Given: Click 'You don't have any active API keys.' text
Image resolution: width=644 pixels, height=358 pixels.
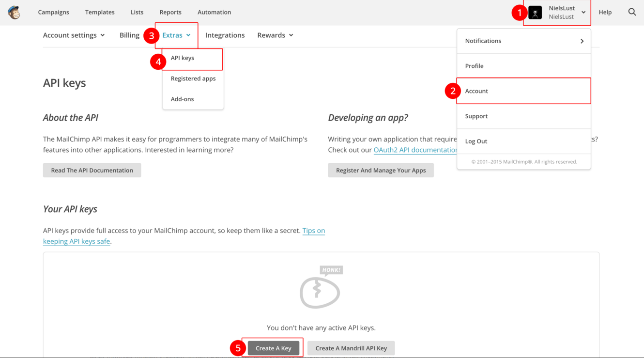Looking at the screenshot, I should pyautogui.click(x=321, y=328).
